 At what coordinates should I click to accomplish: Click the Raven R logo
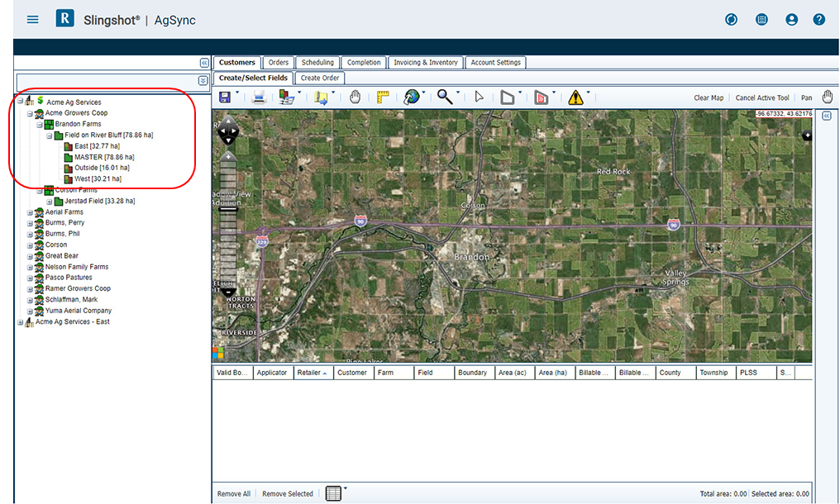point(64,18)
